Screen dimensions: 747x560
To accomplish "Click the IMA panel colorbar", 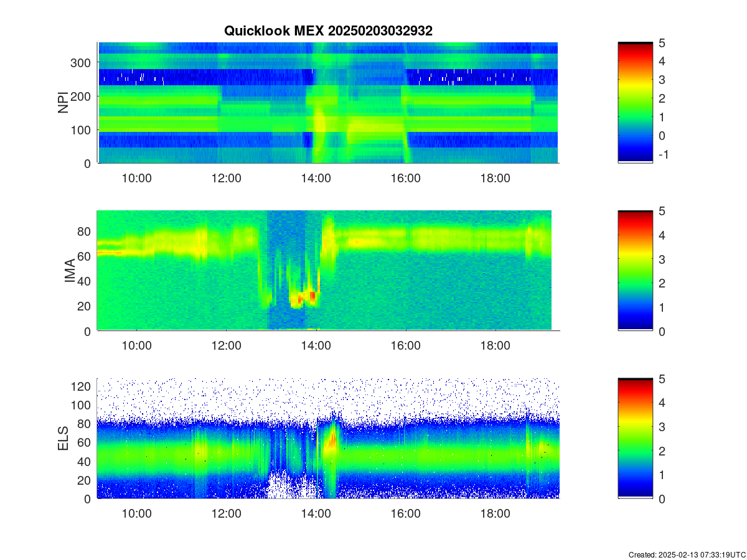I will coord(635,271).
